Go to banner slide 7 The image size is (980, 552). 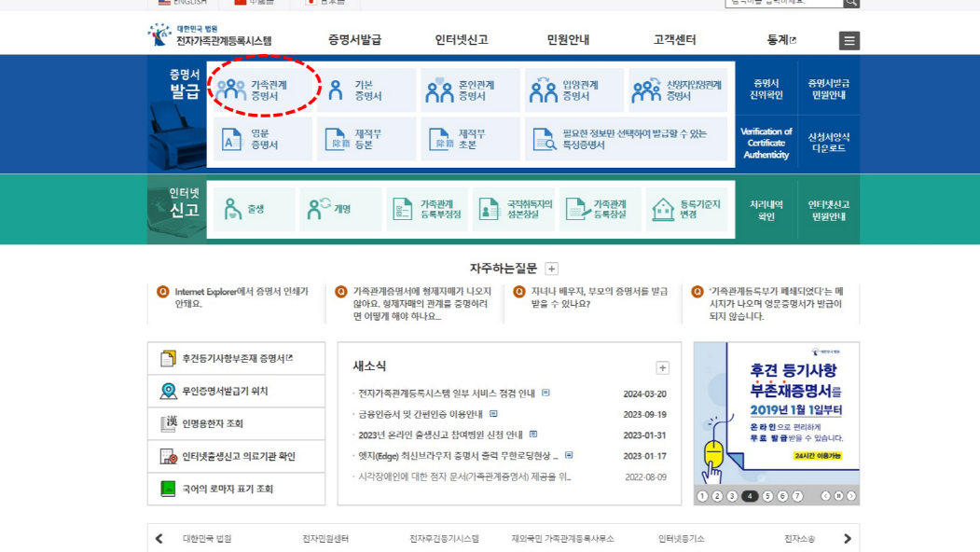pyautogui.click(x=797, y=496)
